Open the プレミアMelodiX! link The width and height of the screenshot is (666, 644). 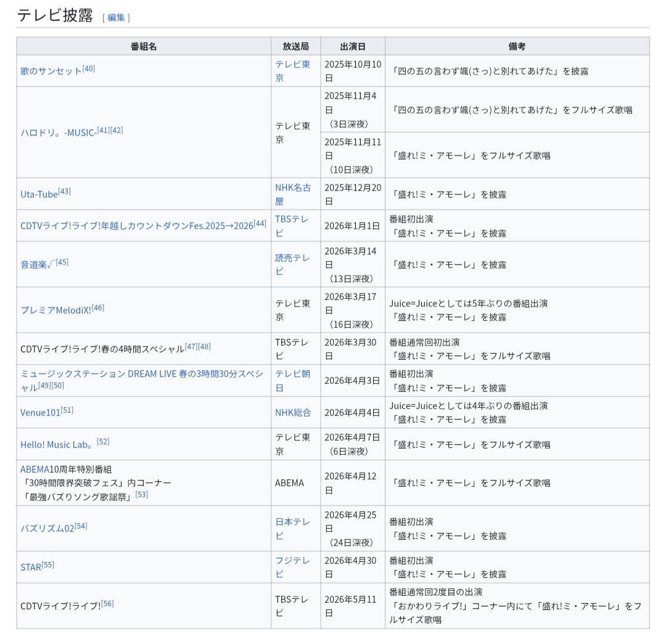[x=55, y=310]
